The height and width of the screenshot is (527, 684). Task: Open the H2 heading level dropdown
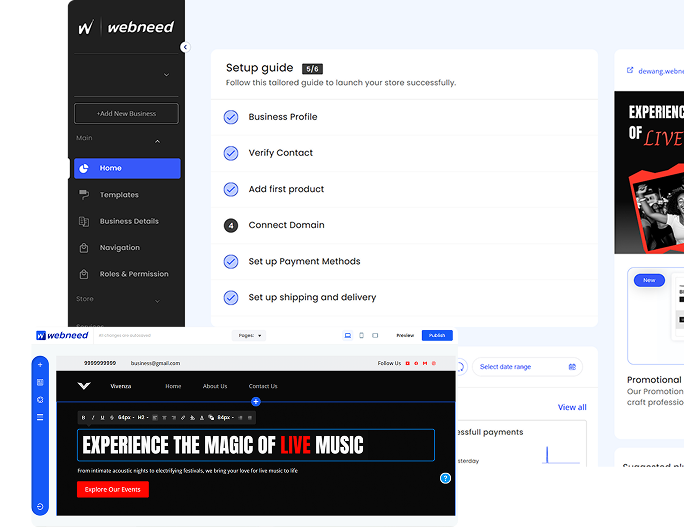[143, 417]
